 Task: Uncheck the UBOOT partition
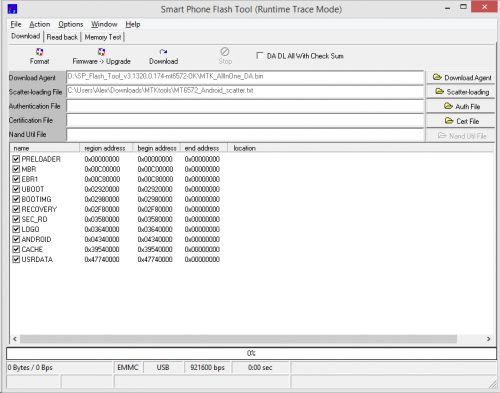tap(16, 189)
